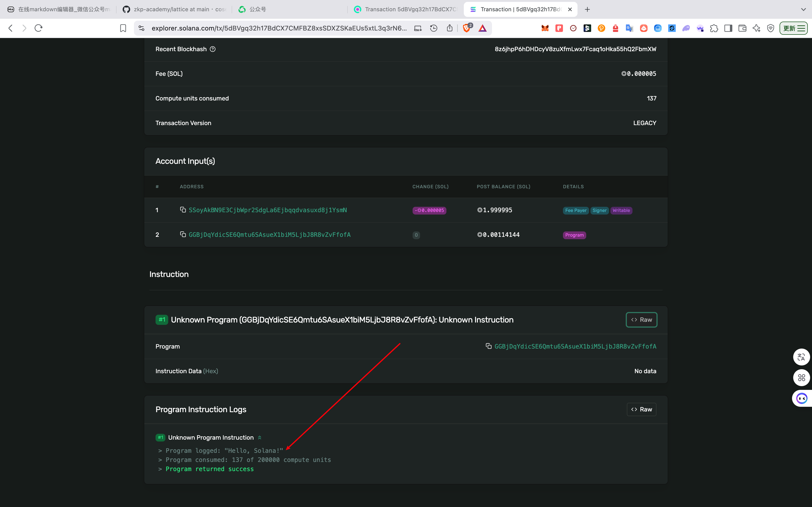Reload the current page
The width and height of the screenshot is (812, 507).
[39, 28]
